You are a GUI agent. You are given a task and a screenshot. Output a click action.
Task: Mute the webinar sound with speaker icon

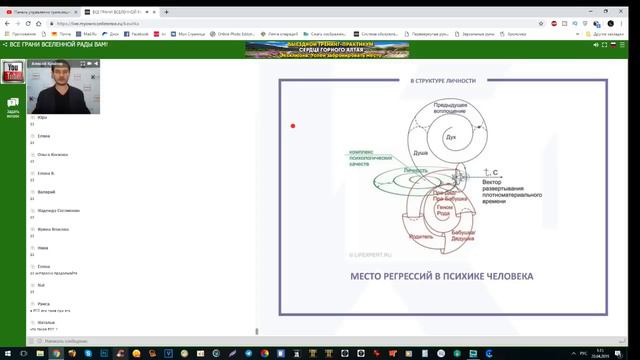tap(596, 45)
